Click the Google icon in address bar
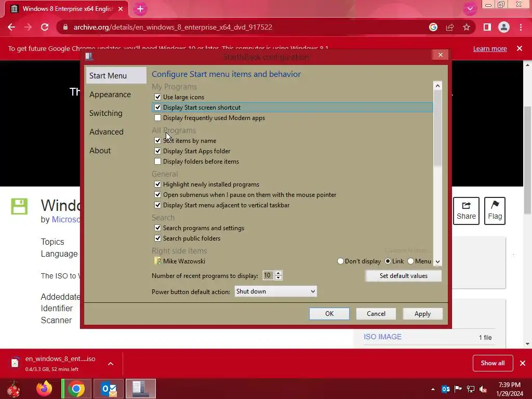Screen dimensions: 532x399 click(x=433, y=27)
